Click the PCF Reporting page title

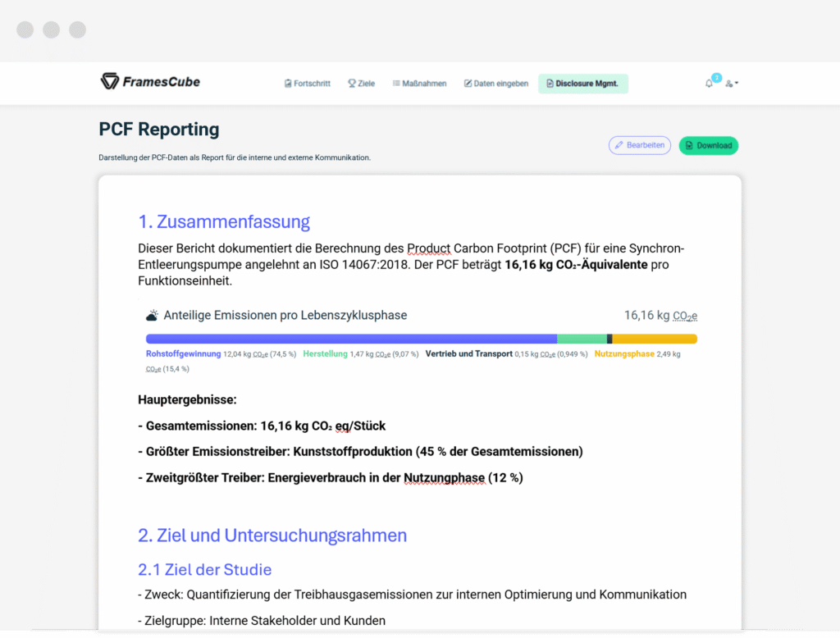159,129
